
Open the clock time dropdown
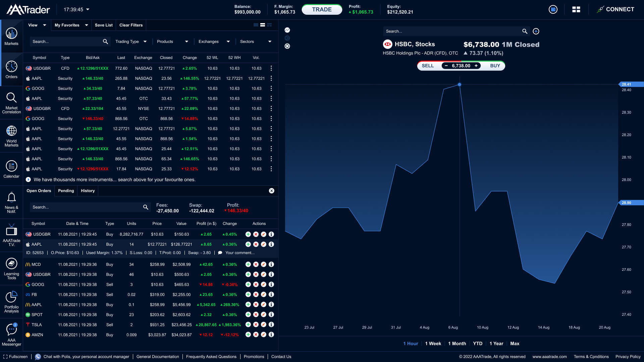click(x=76, y=9)
